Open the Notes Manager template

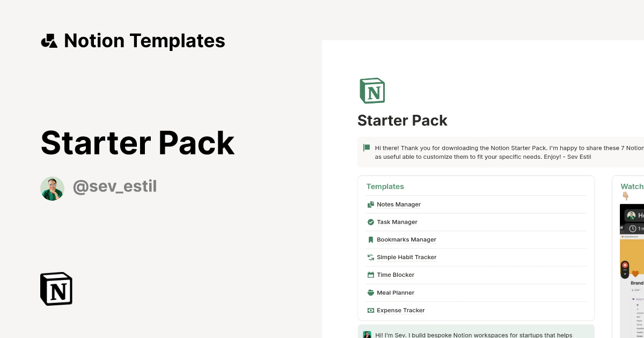tap(398, 204)
